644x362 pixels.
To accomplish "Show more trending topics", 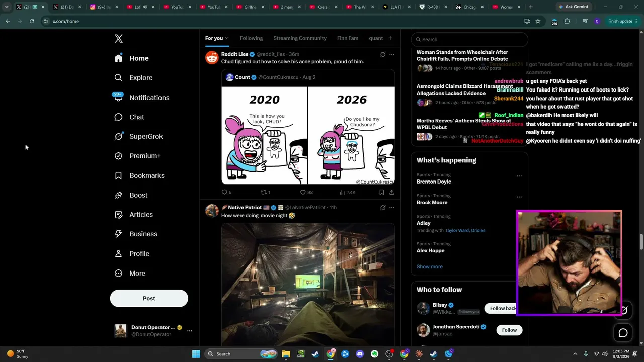I will (430, 267).
